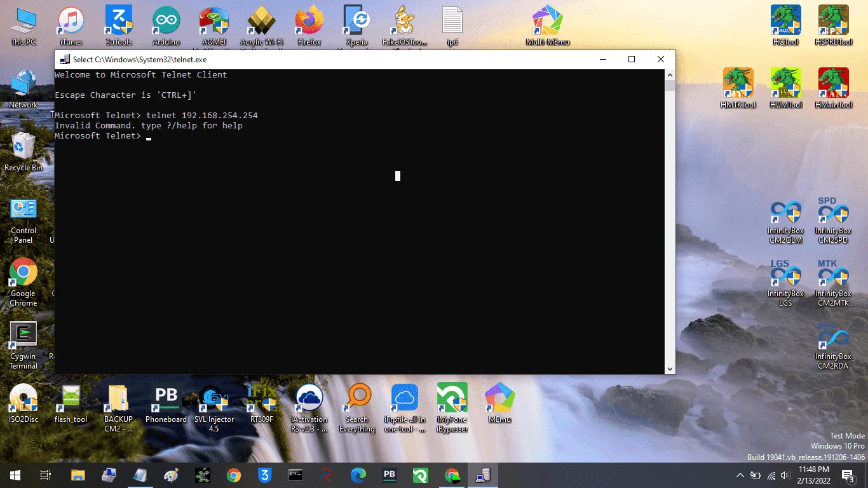Open Task View on the taskbar
Screen dimensions: 868x488
pyautogui.click(x=46, y=475)
